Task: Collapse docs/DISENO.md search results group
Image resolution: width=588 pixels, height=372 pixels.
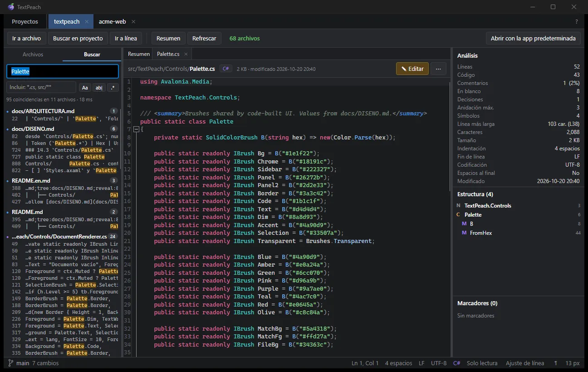Action: [x=63, y=129]
